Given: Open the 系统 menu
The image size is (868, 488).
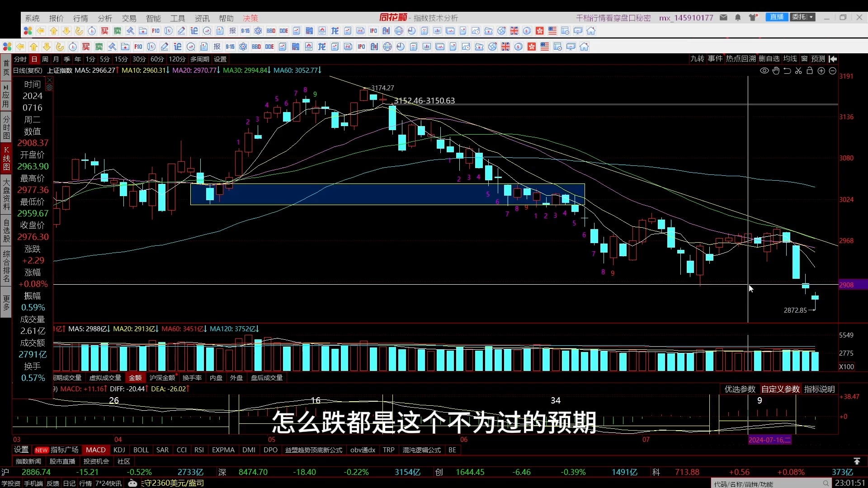Looking at the screenshot, I should (x=32, y=18).
